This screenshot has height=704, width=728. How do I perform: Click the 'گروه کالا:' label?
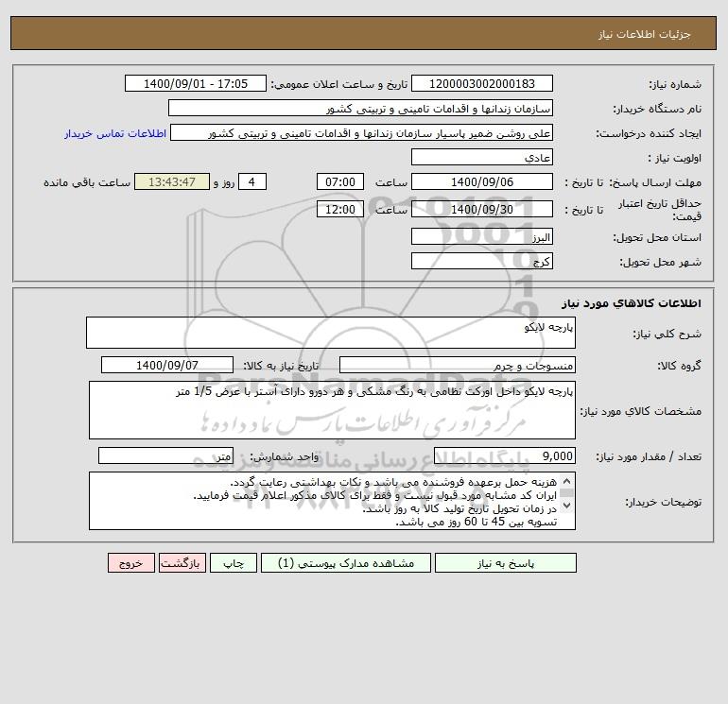click(x=679, y=366)
